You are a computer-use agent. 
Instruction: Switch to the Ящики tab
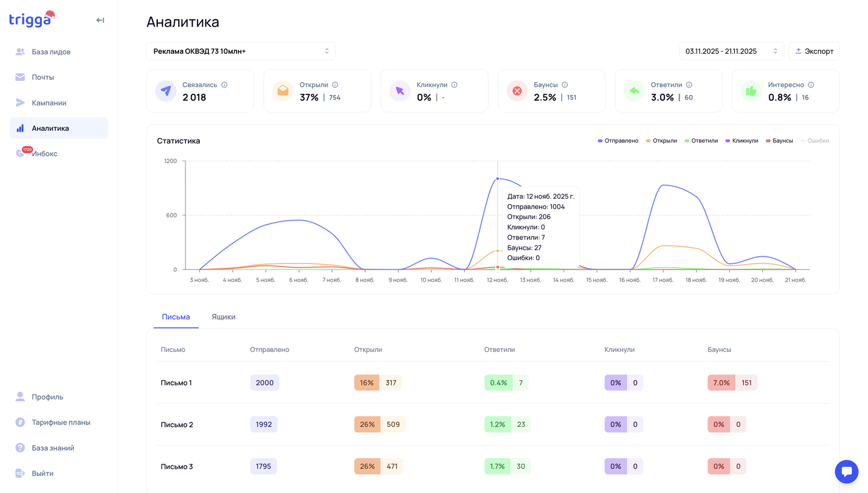(224, 317)
